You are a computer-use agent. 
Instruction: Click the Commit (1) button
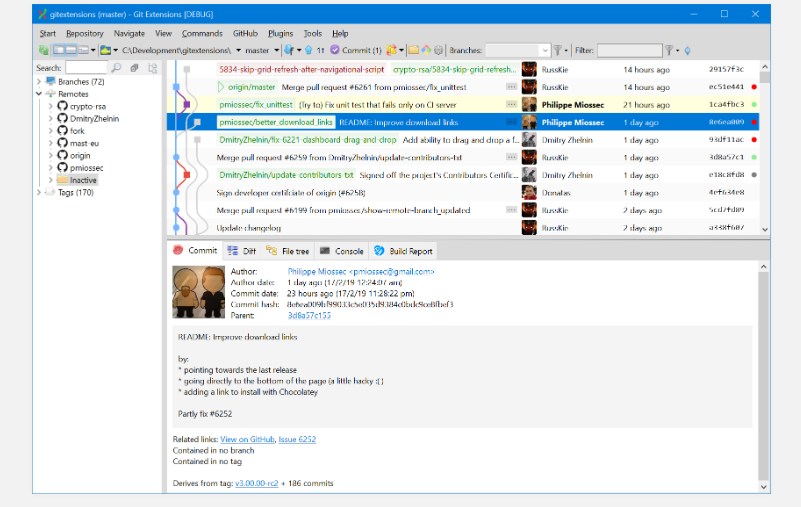pyautogui.click(x=356, y=50)
